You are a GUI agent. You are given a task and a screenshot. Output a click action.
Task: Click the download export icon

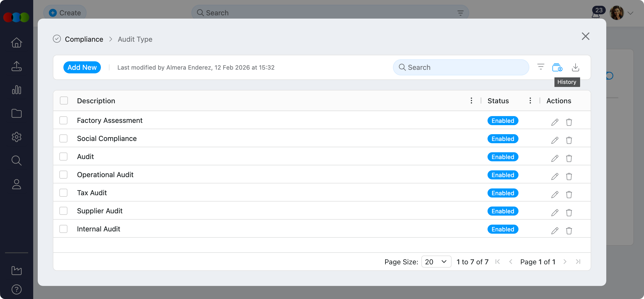tap(575, 67)
